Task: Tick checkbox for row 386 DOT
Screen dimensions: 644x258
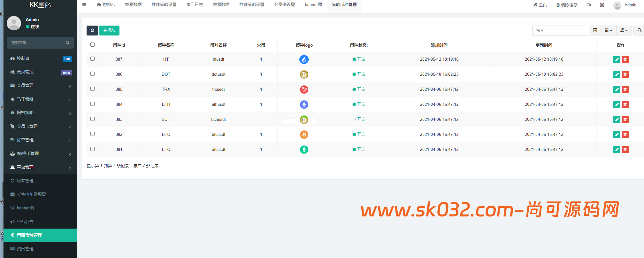Action: point(93,74)
